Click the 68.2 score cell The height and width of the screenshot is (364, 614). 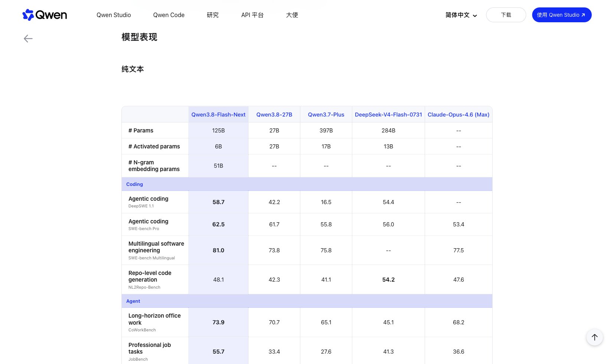coord(458,322)
